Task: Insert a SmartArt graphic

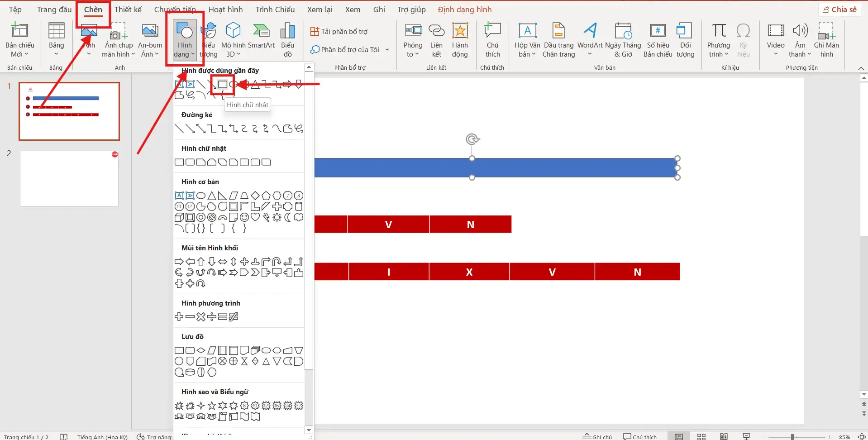Action: (261, 39)
